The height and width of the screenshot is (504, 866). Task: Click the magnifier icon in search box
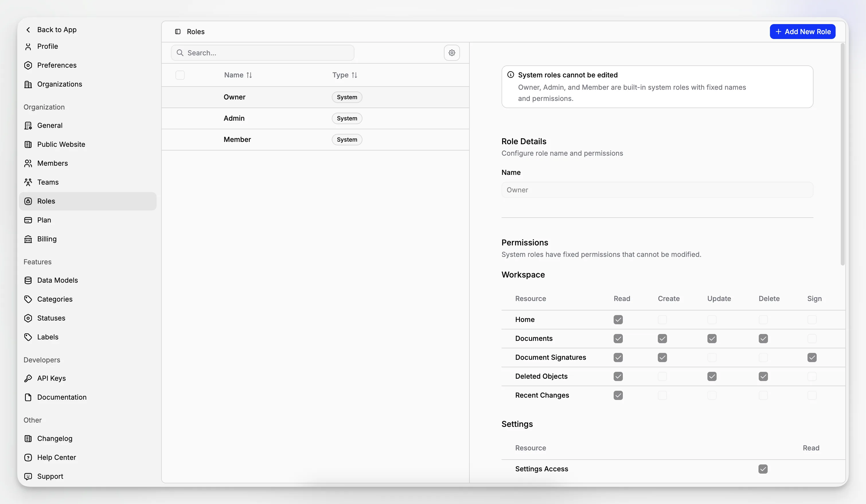click(x=180, y=52)
